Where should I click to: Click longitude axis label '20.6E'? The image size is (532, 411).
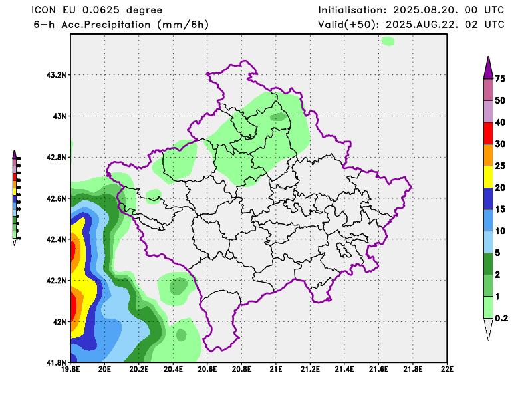pyautogui.click(x=207, y=369)
